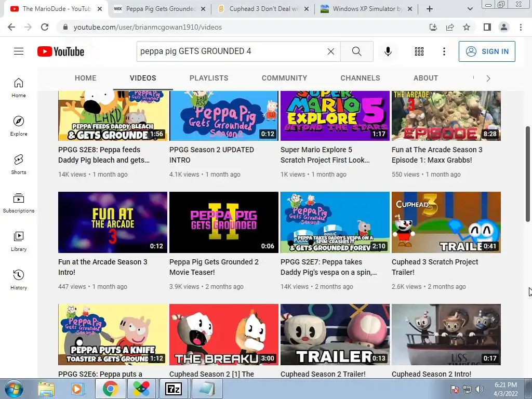Expand the tab search dropdown arrow
The width and height of the screenshot is (532, 399).
[470, 9]
